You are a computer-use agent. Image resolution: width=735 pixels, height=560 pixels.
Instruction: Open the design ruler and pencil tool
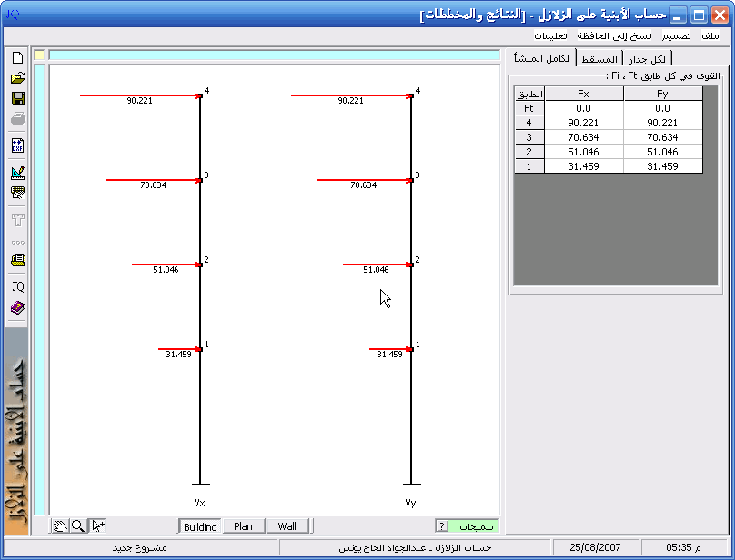pyautogui.click(x=17, y=173)
